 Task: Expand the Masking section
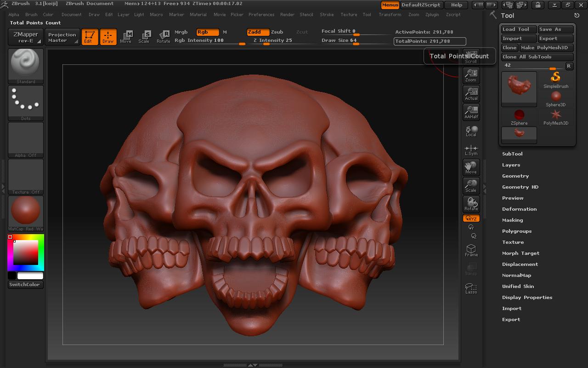(513, 220)
